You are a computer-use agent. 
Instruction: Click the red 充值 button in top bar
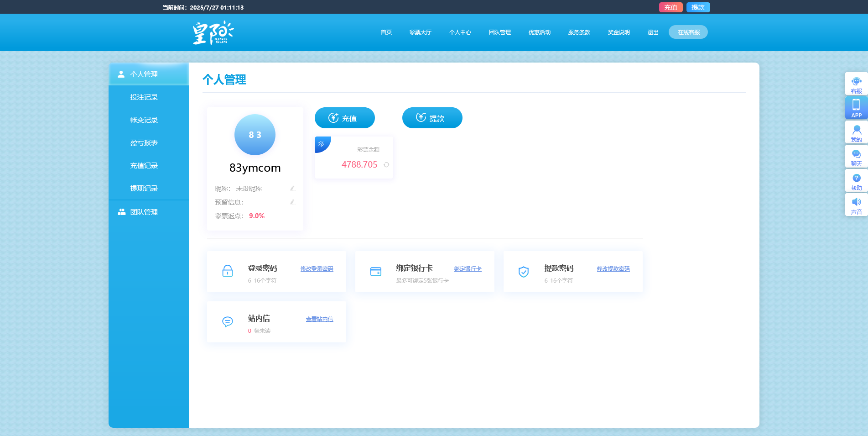pyautogui.click(x=671, y=7)
